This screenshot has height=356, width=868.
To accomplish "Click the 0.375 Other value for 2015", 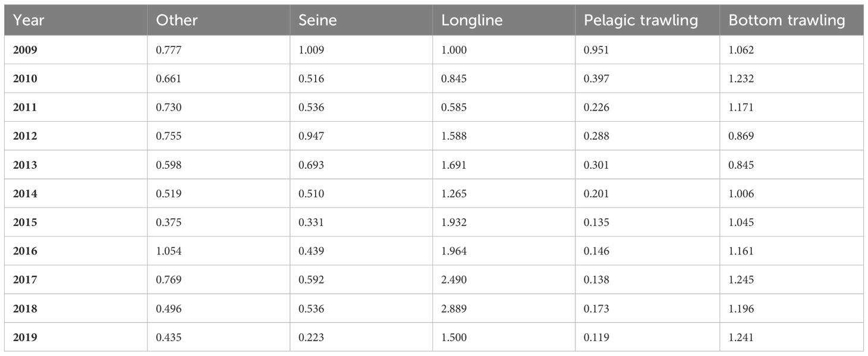I will tap(168, 223).
